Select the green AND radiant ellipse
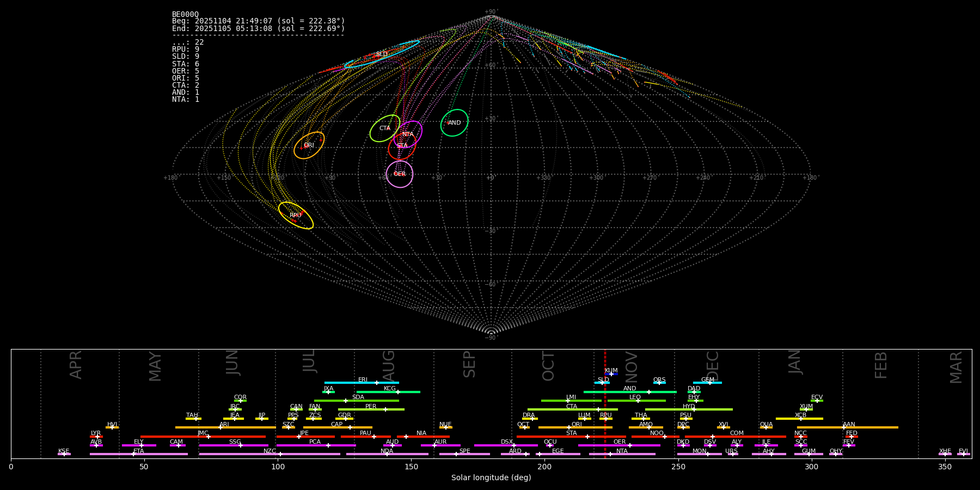This screenshot has height=490, width=980. click(455, 122)
